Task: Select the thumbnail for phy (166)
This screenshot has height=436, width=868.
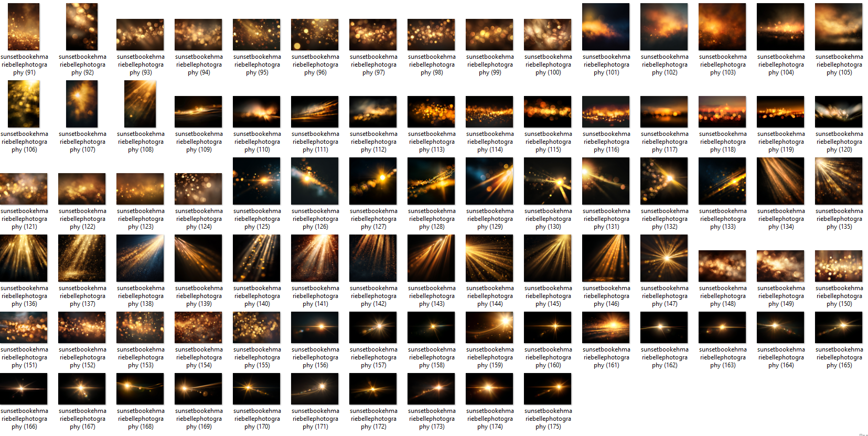Action: (24, 389)
